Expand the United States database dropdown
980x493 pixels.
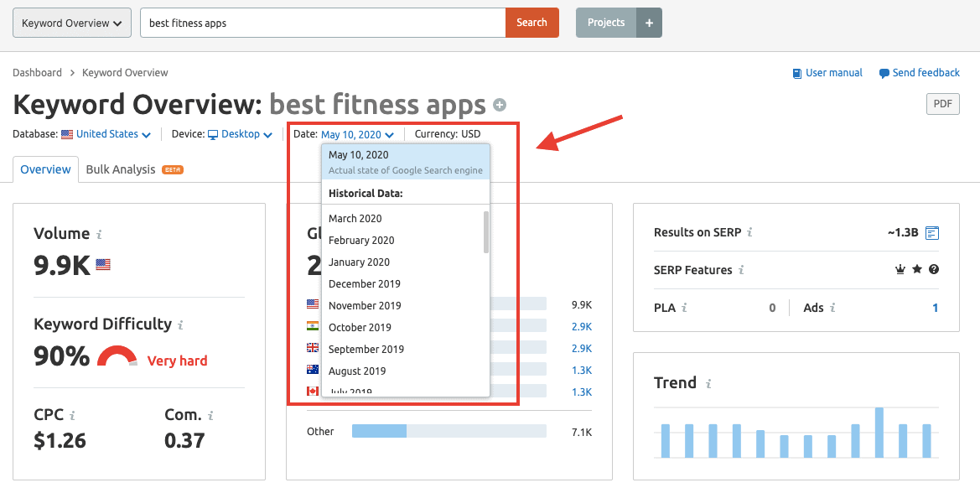point(113,134)
